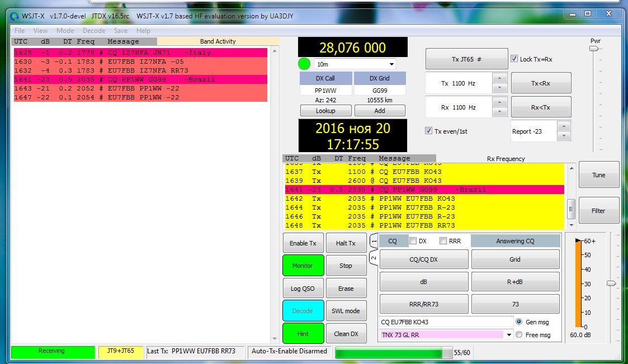Click the Filter button
Image resolution: width=628 pixels, height=364 pixels.
coord(599,211)
